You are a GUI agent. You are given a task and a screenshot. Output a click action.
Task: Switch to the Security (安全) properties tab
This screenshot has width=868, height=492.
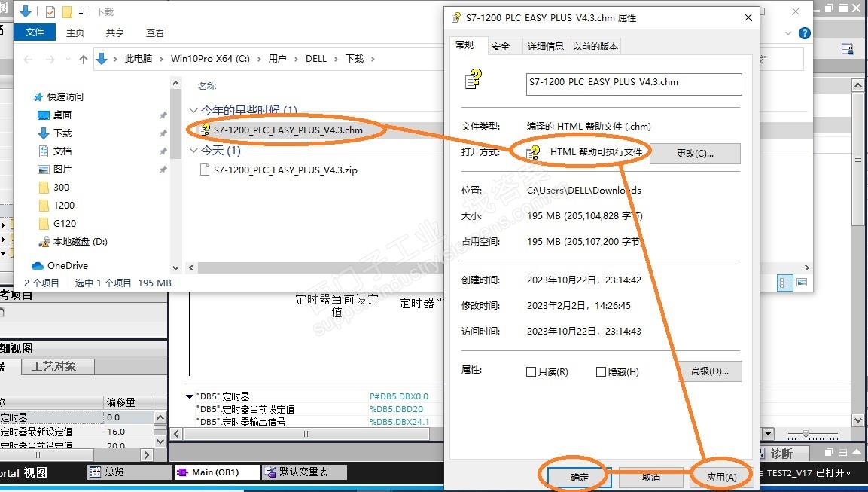(x=501, y=47)
